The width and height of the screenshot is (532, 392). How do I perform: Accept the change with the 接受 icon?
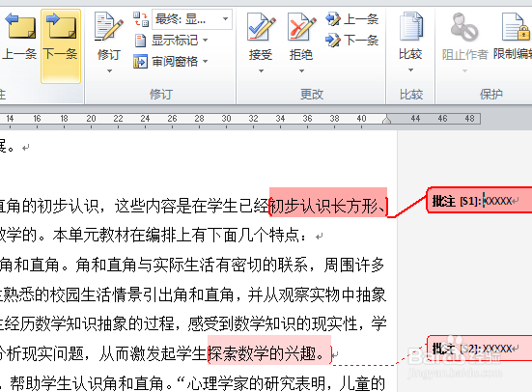coord(261,26)
